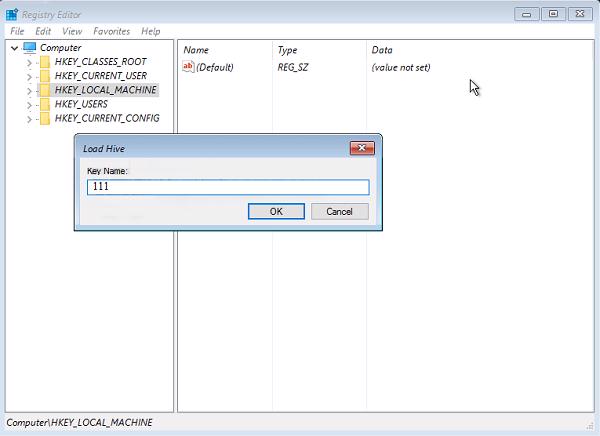Viewport: 600px width, 436px height.
Task: Cancel the Load Hive dialog
Action: [x=339, y=211]
